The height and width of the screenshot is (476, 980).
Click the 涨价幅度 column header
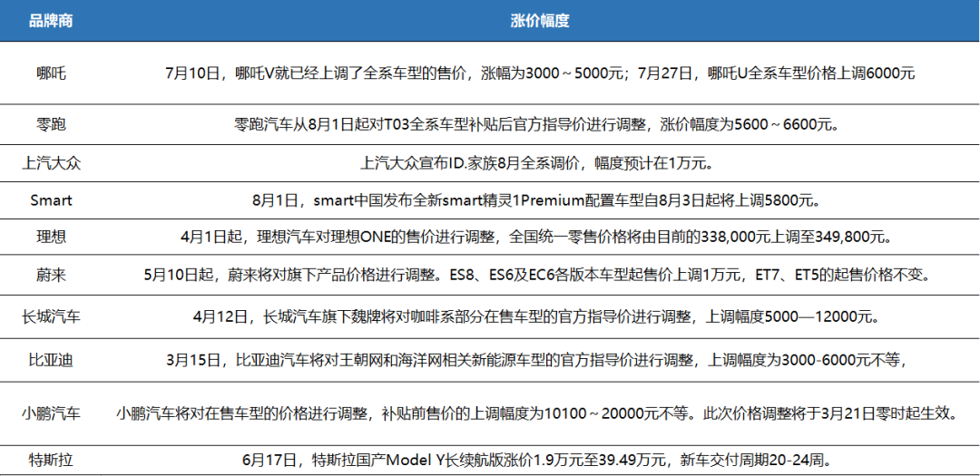pos(540,21)
